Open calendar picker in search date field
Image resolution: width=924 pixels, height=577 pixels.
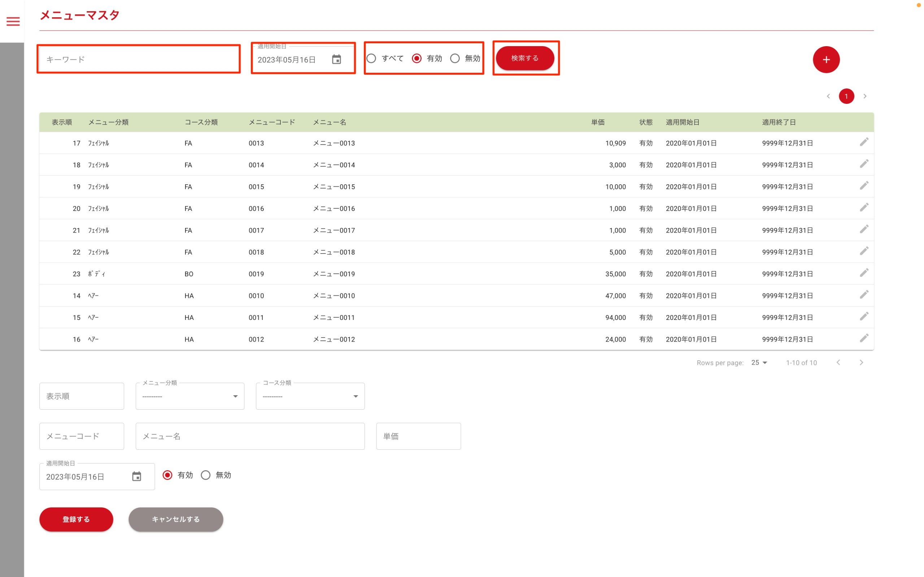[336, 60]
